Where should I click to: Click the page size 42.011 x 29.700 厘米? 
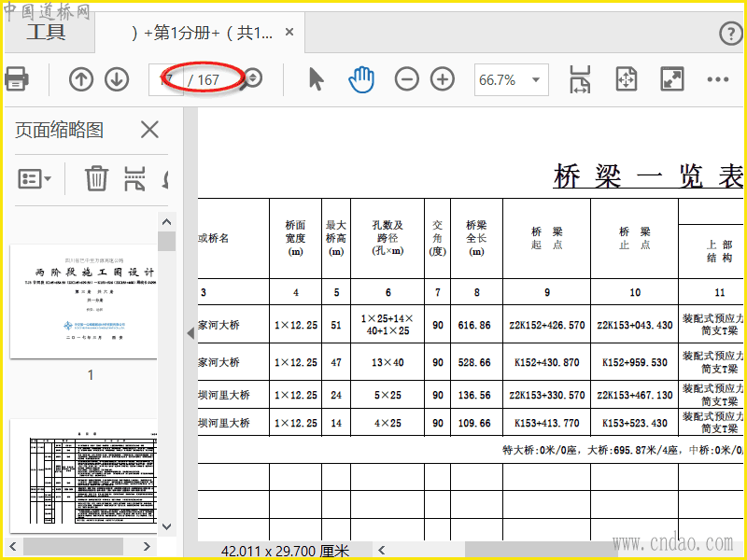click(285, 551)
